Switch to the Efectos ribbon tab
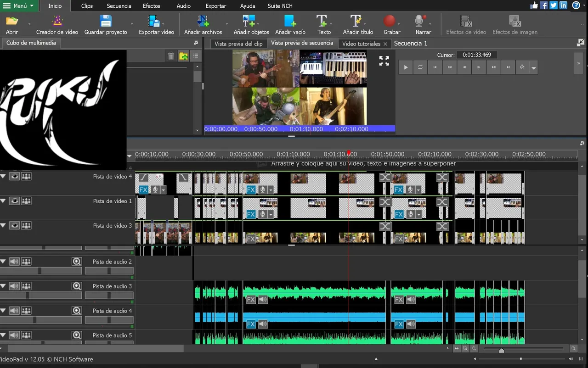The height and width of the screenshot is (368, 588). tap(152, 6)
